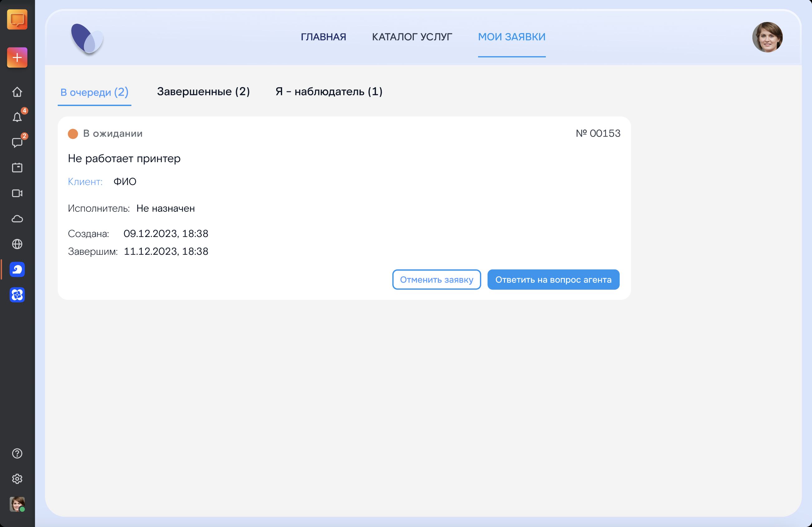Open the cloud storage icon

(x=17, y=219)
